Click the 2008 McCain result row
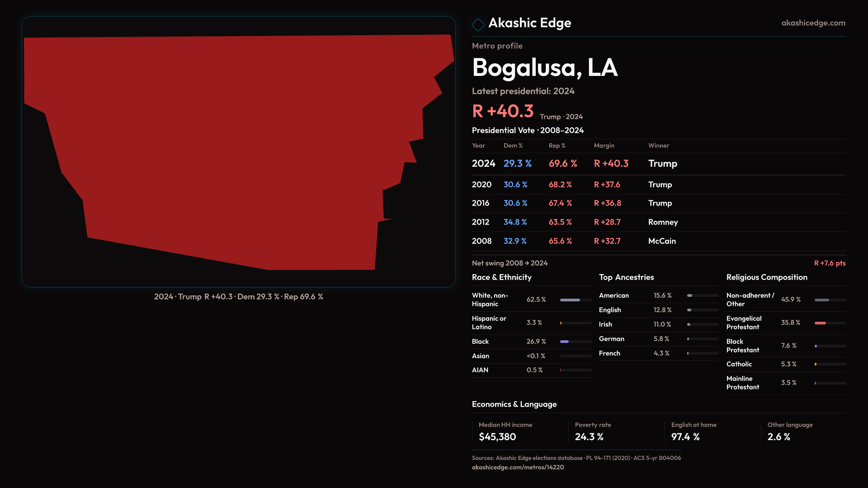 pyautogui.click(x=658, y=241)
